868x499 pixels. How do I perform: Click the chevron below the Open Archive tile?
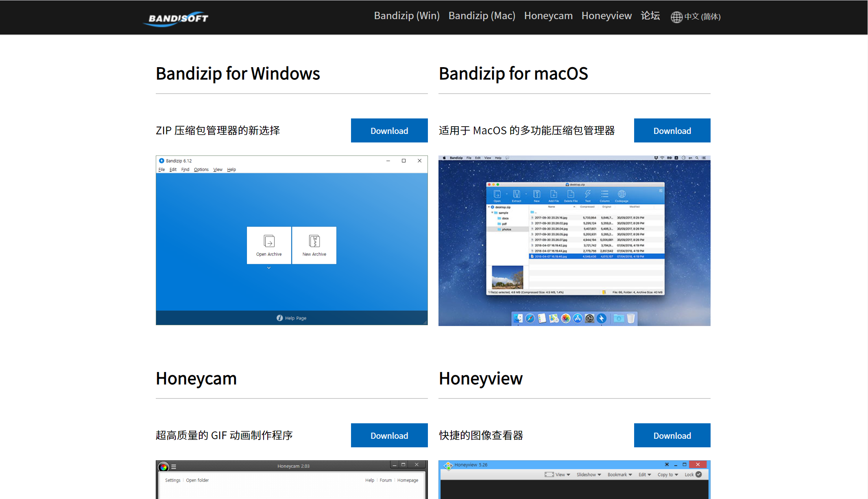[269, 268]
